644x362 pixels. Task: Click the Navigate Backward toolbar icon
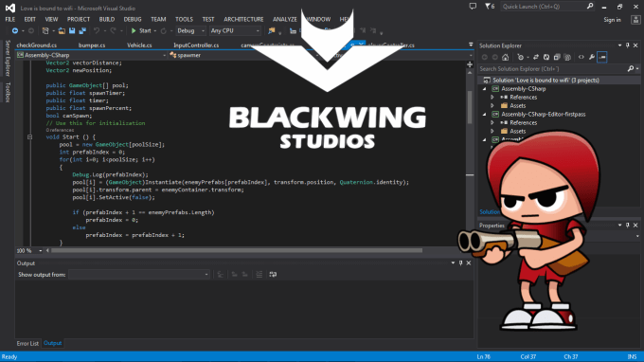click(15, 31)
